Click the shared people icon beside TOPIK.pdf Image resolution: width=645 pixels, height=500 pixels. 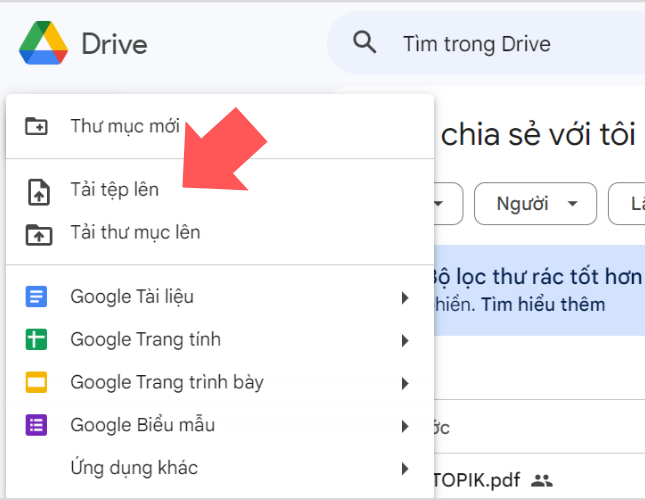(x=541, y=480)
